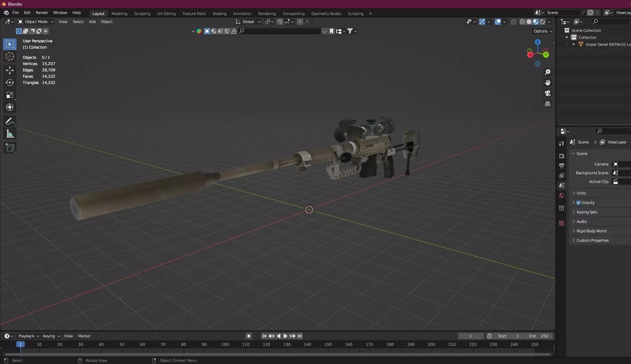Open the View Layer properties tab

click(x=562, y=175)
